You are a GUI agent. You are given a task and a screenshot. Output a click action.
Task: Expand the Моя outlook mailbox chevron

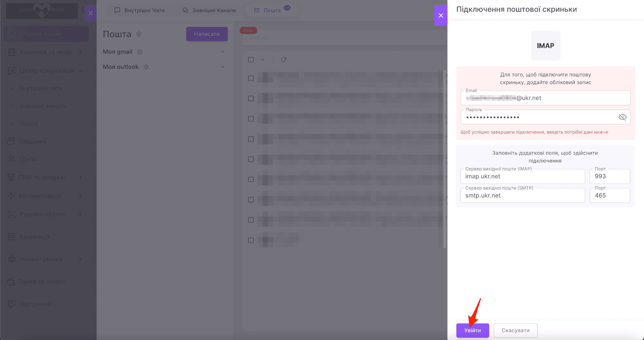click(x=223, y=67)
